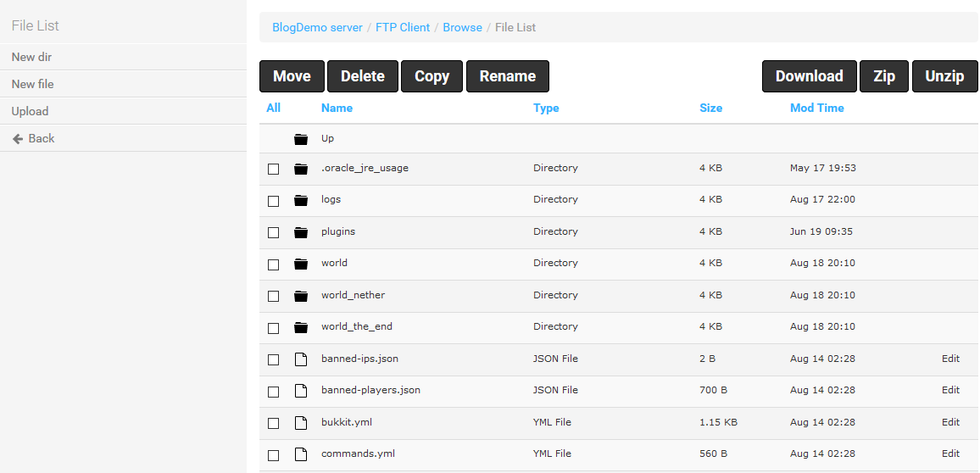Click the Copy button
The height and width of the screenshot is (473, 980).
pos(432,76)
